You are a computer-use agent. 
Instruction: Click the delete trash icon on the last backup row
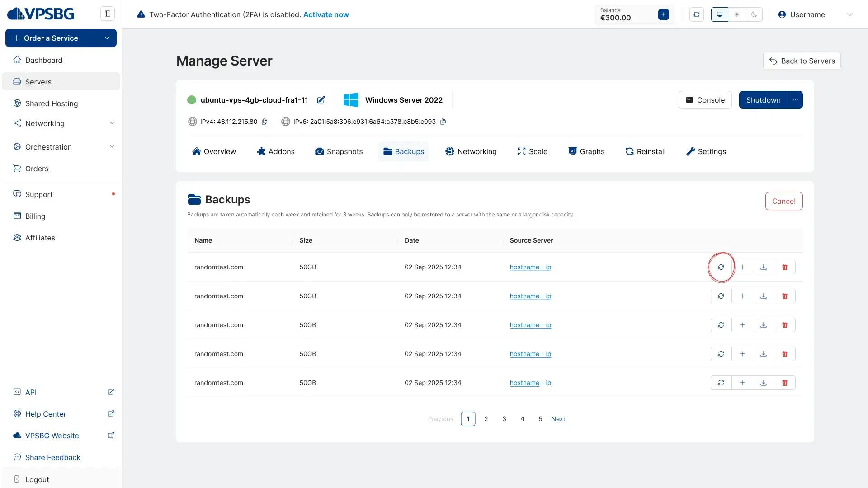click(x=784, y=383)
